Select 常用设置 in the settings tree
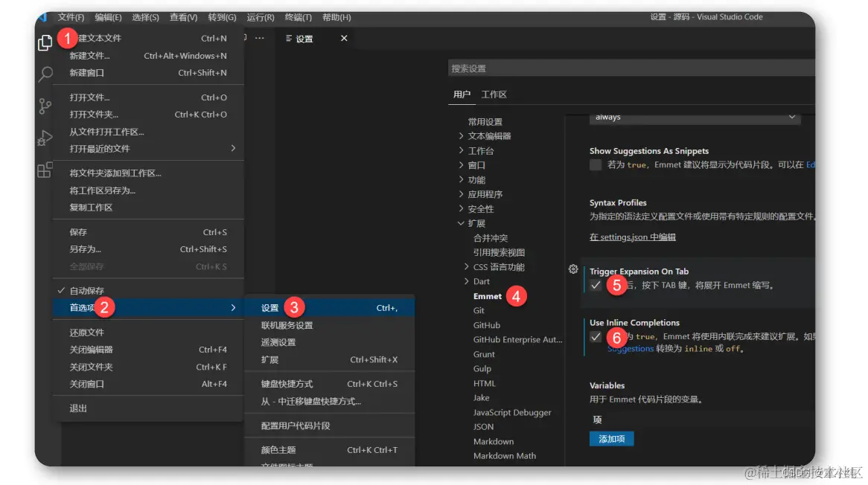The width and height of the screenshot is (868, 485). tap(485, 122)
